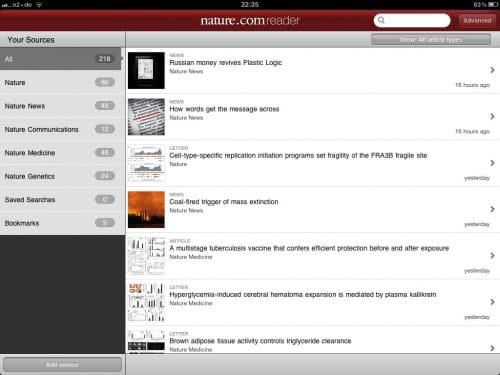
Task: Click the Nature News count badge
Action: (x=105, y=106)
